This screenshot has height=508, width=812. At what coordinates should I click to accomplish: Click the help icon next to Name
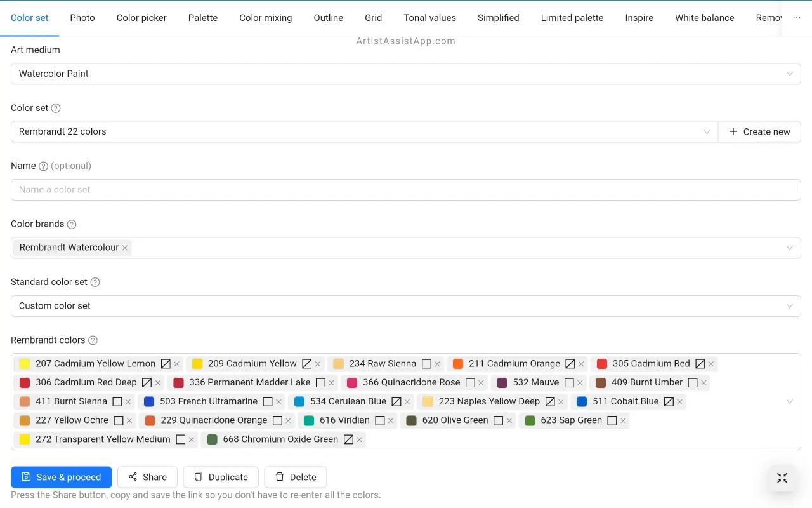tap(43, 166)
